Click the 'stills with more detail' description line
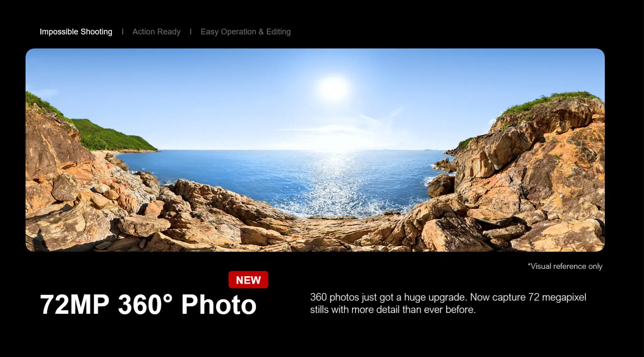The width and height of the screenshot is (644, 357). [393, 310]
